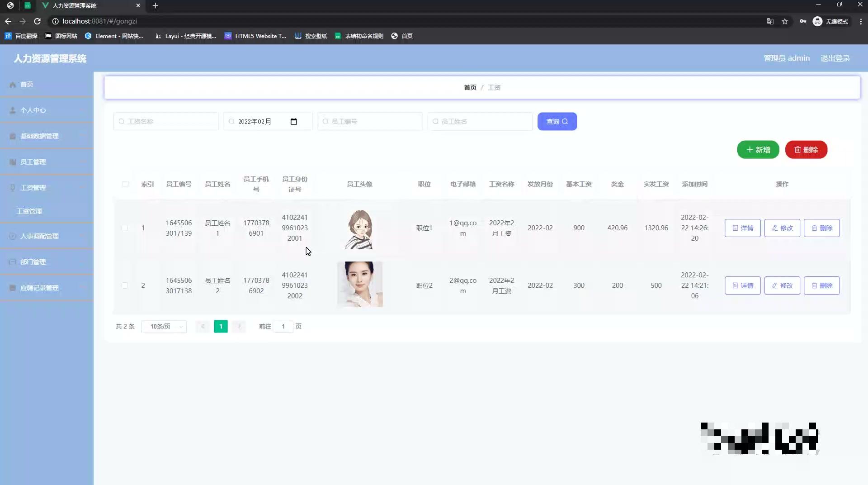Click the 查询 search button
The width and height of the screenshot is (868, 485).
[557, 121]
